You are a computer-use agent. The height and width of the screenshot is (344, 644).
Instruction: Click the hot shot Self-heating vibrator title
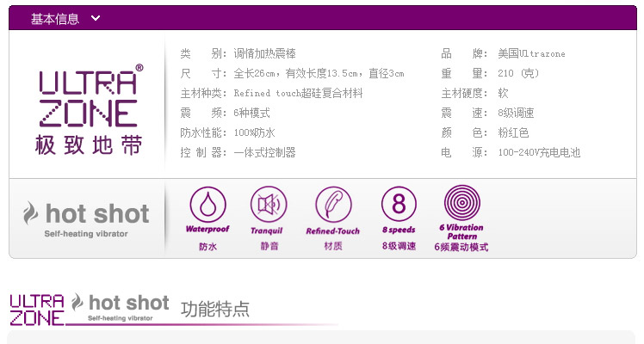[x=86, y=219]
